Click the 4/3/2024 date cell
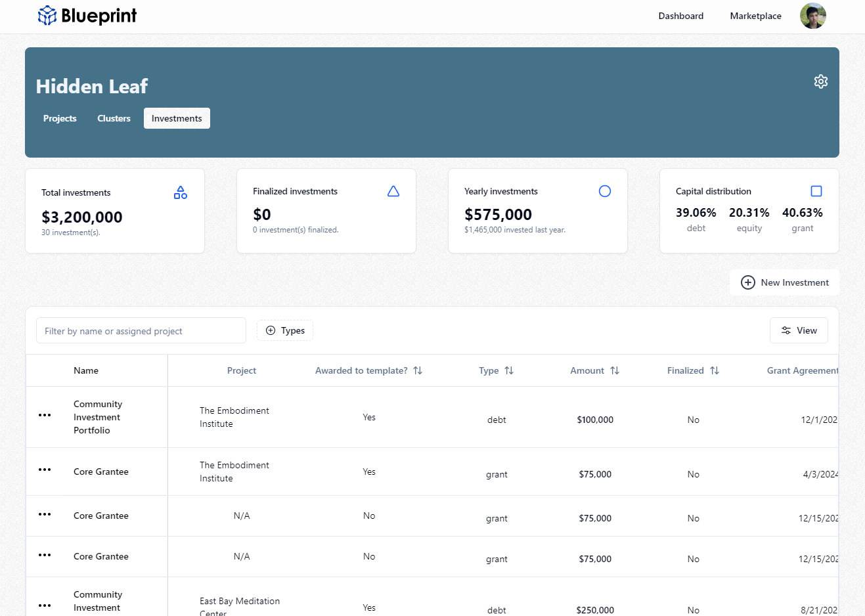865x616 pixels. (820, 474)
